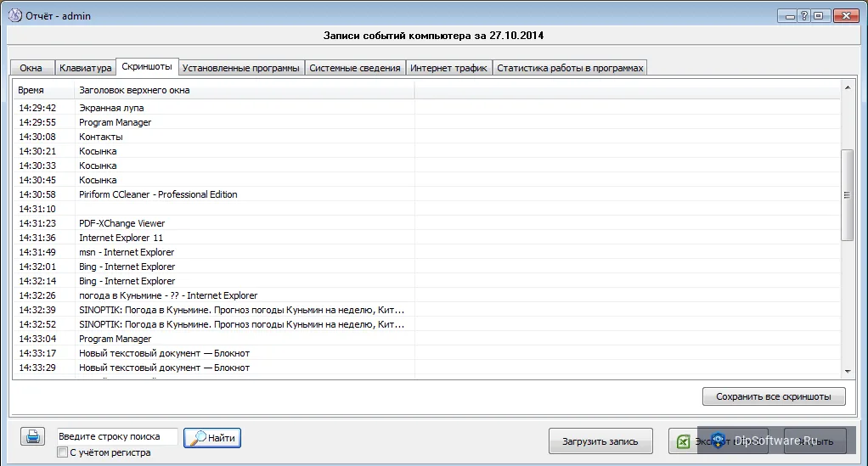Click the Найти search button
Screen dimensions: 868x466
pos(212,438)
